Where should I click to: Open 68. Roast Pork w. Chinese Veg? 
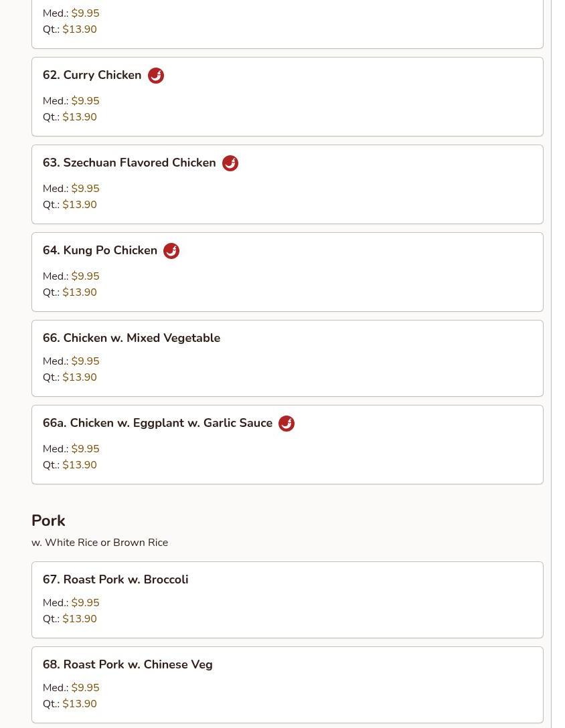click(127, 664)
